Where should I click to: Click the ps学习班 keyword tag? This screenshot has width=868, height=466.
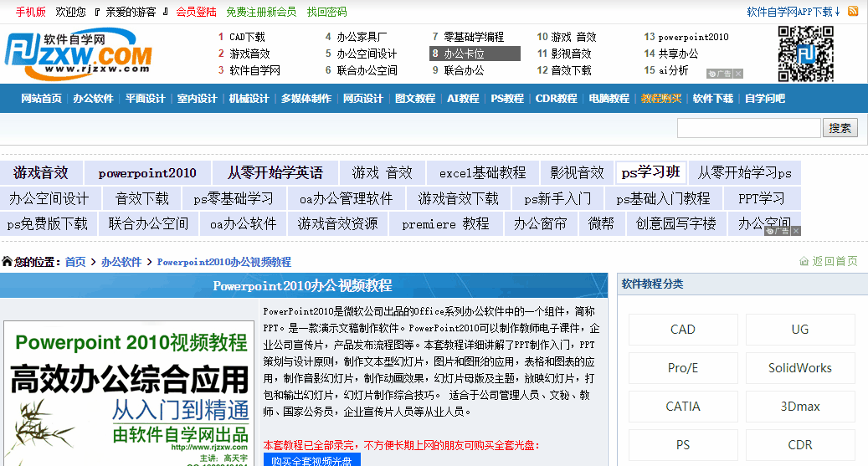(651, 172)
